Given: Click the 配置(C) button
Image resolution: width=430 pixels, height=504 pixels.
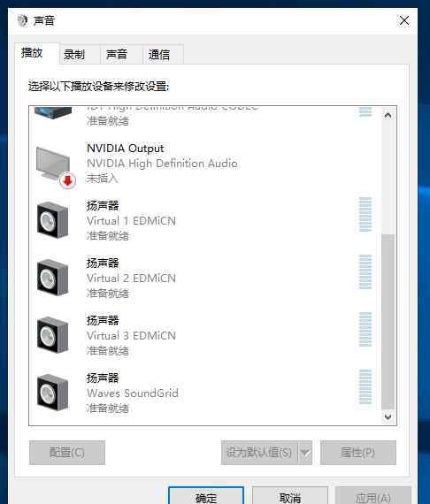Looking at the screenshot, I should coord(67,453).
